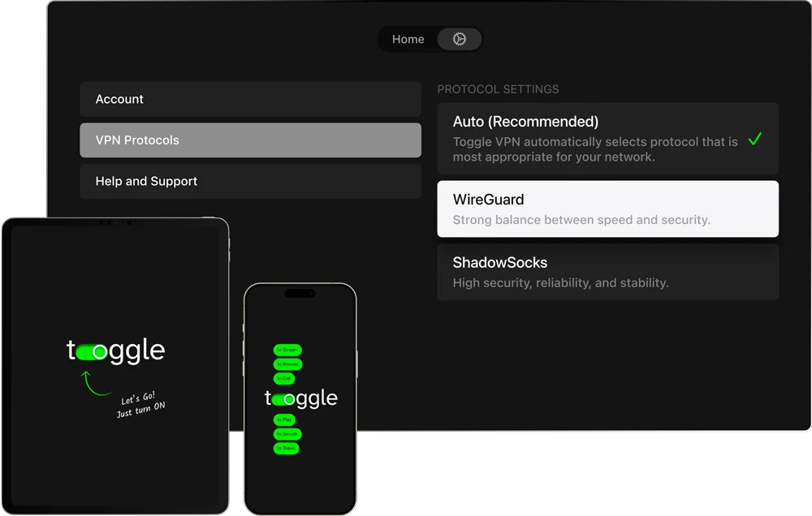Open Help and Support section
The width and height of the screenshot is (812, 516).
coord(251,181)
